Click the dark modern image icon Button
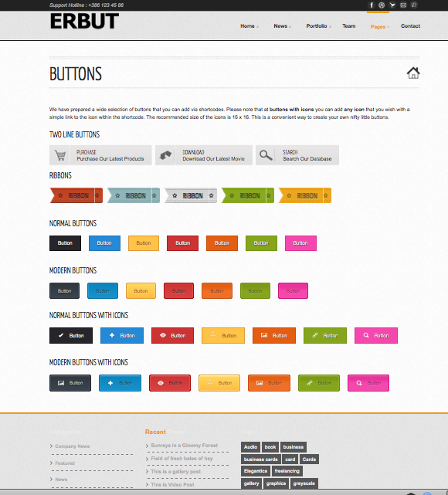The width and height of the screenshot is (448, 495). pyautogui.click(x=70, y=383)
